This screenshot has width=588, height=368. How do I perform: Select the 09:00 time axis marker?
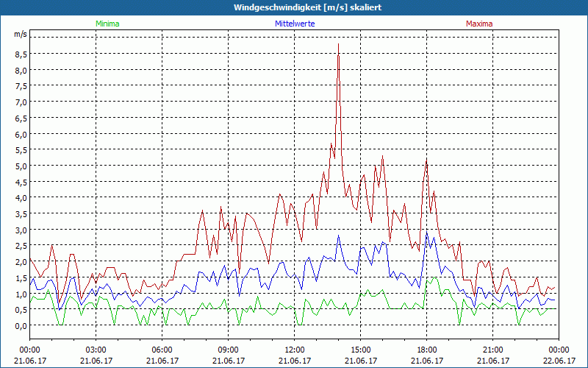pos(228,350)
